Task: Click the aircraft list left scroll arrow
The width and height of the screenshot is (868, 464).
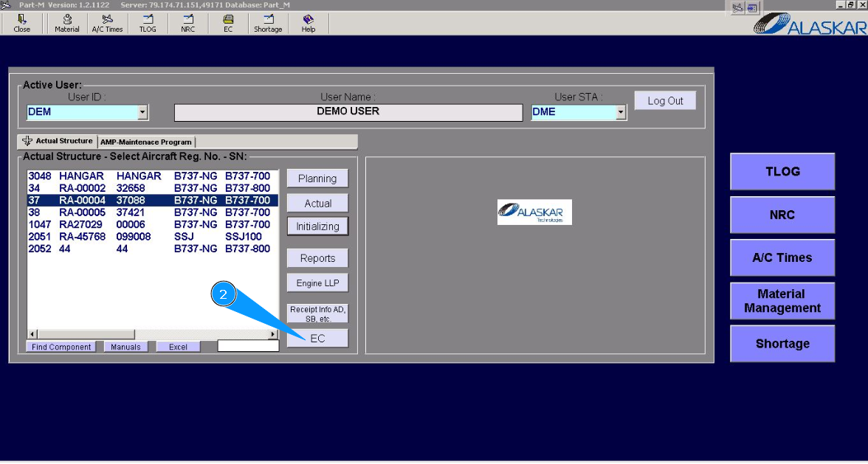Action: click(x=32, y=335)
